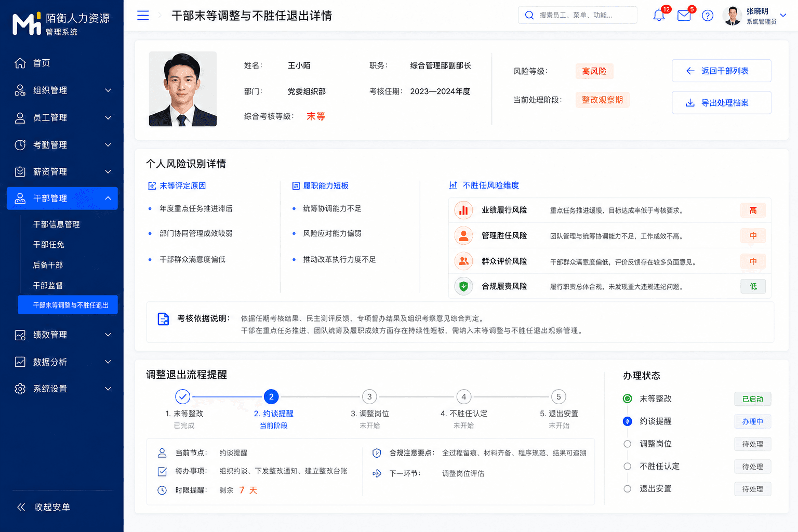This screenshot has width=798, height=532.
Task: Click the 考勤管理 clock icon
Action: coord(20,144)
